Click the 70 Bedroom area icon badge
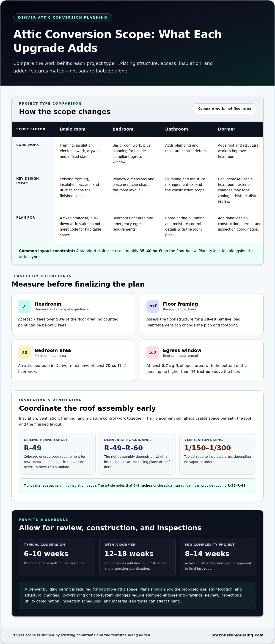This screenshot has height=644, width=275. point(25,352)
